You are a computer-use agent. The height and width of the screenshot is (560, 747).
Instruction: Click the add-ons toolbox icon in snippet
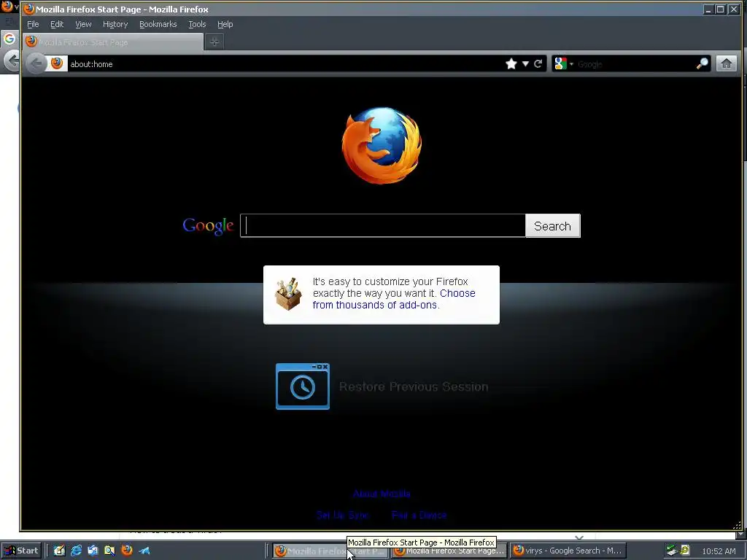[288, 295]
